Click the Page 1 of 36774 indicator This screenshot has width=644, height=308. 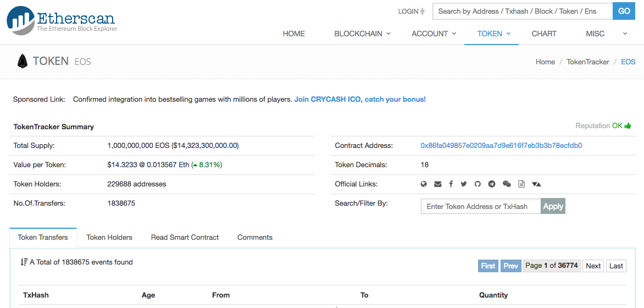[x=552, y=266]
